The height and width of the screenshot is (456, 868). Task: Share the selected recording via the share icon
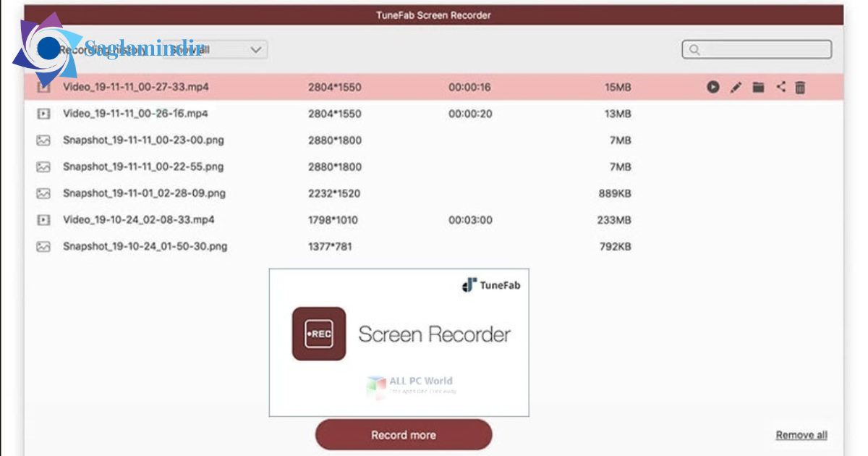pyautogui.click(x=780, y=87)
